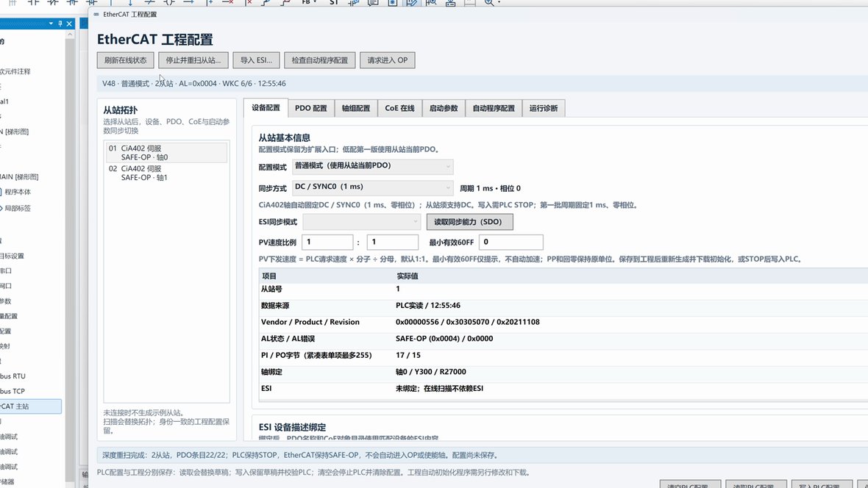868x488 pixels.
Task: Select 局部标签 in project tree
Action: coord(18,209)
